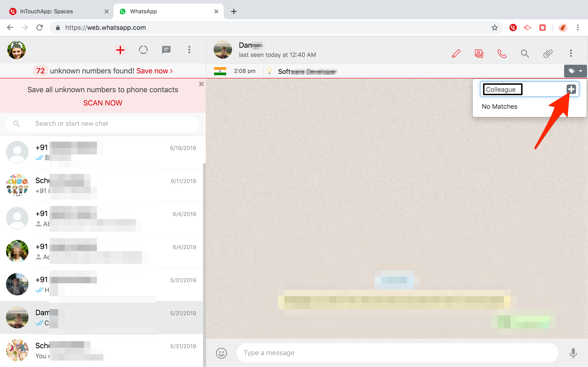588x367 pixels.
Task: Open the paperclip attach menu
Action: 548,53
